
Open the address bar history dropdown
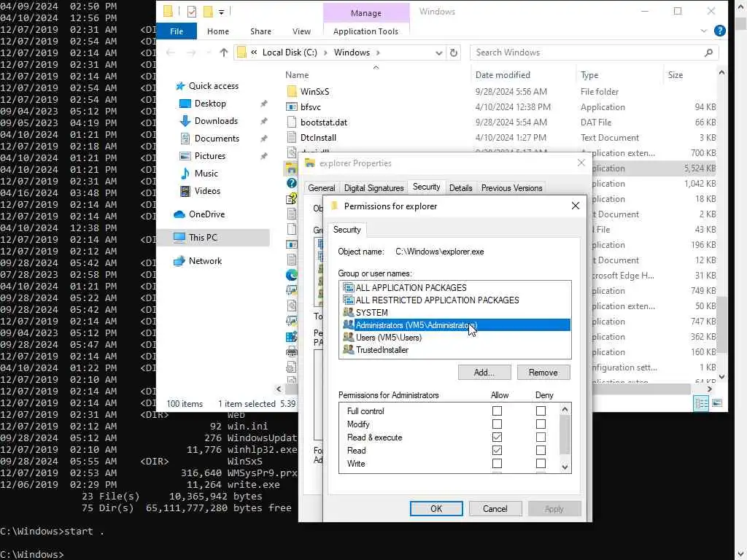(438, 52)
